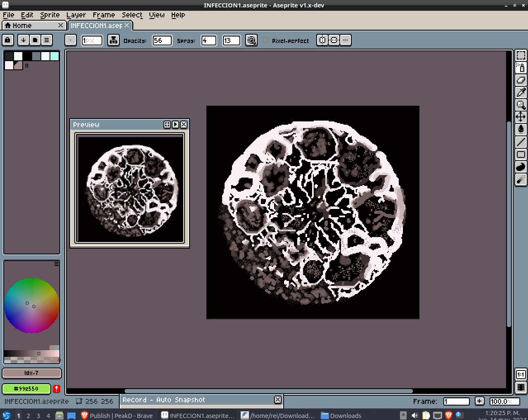Open the brush type selector
Viewport: 528px width, 420px height.
coord(71,40)
